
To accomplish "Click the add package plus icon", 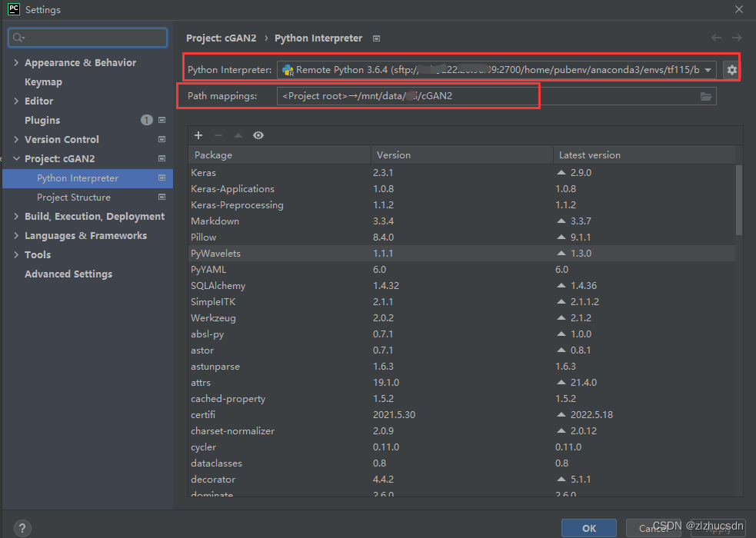I will (198, 135).
